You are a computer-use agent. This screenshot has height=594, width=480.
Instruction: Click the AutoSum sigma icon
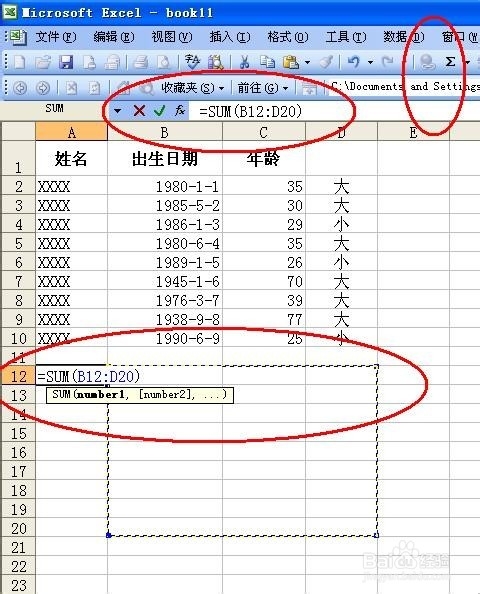point(450,62)
